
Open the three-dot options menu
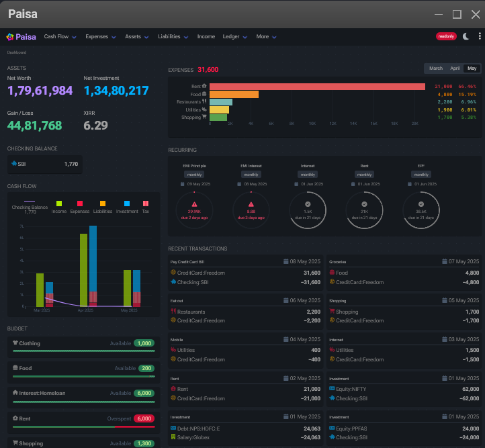click(479, 36)
